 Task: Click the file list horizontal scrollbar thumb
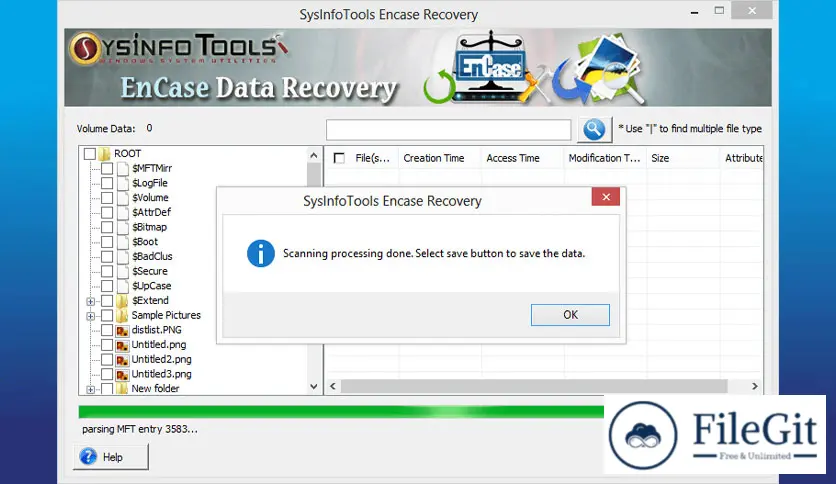534,386
